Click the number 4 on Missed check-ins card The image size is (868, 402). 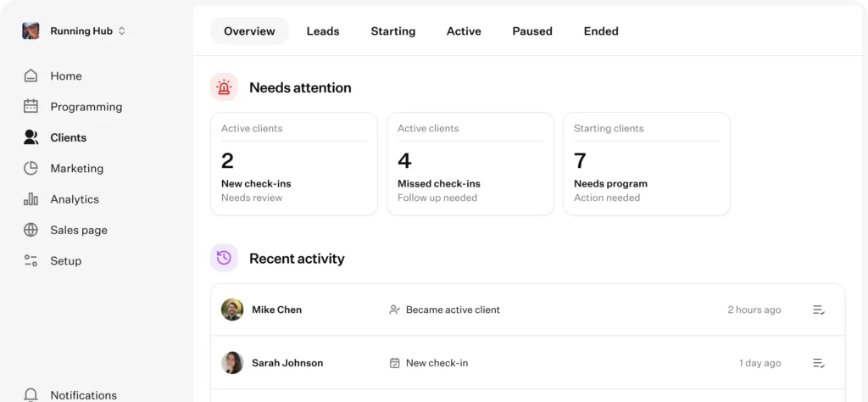tap(404, 160)
